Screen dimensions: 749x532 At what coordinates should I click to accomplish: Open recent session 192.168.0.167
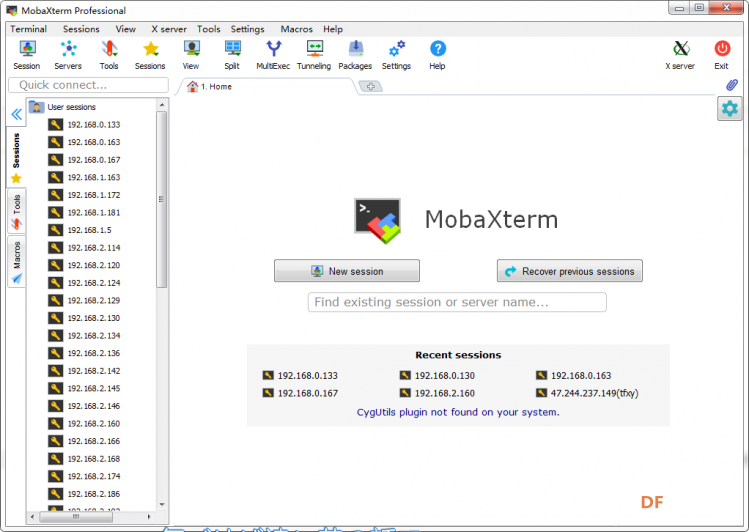pyautogui.click(x=300, y=394)
